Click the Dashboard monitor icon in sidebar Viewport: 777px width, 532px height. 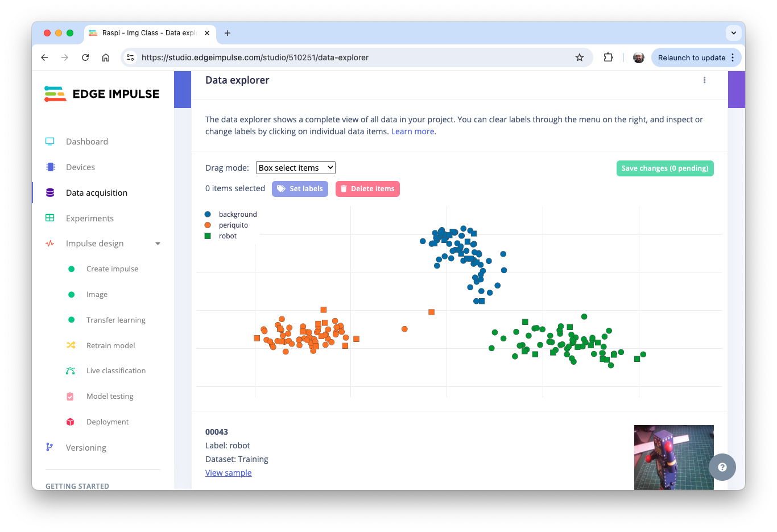50,142
